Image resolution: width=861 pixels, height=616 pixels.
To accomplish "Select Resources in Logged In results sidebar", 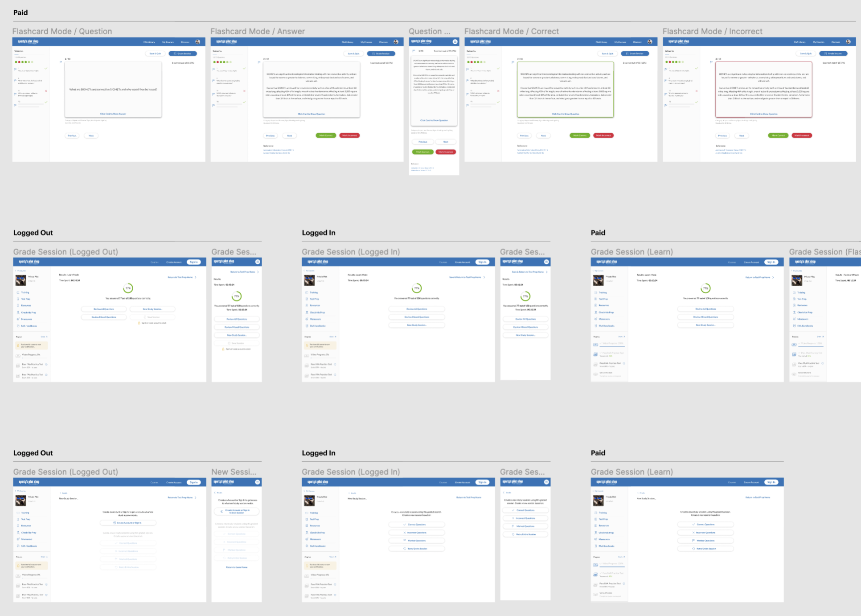I will click(315, 306).
